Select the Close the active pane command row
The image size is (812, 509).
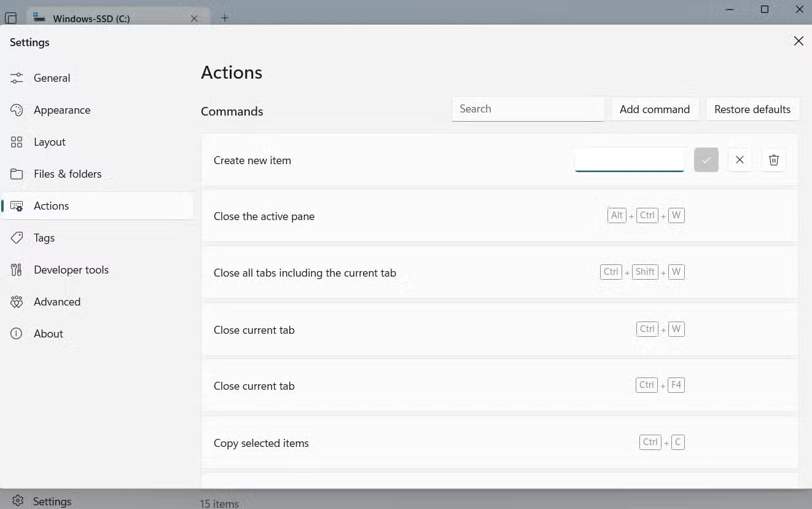(x=393, y=216)
